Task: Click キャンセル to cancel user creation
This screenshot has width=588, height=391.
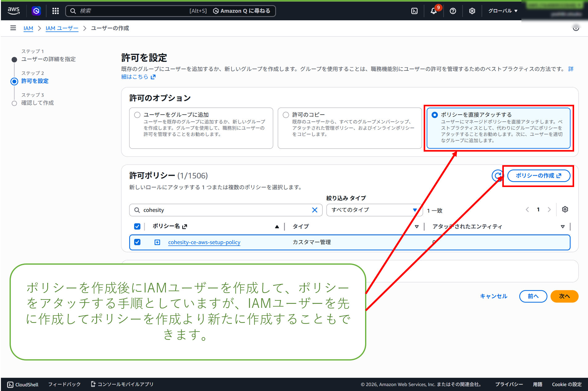Action: pyautogui.click(x=494, y=296)
